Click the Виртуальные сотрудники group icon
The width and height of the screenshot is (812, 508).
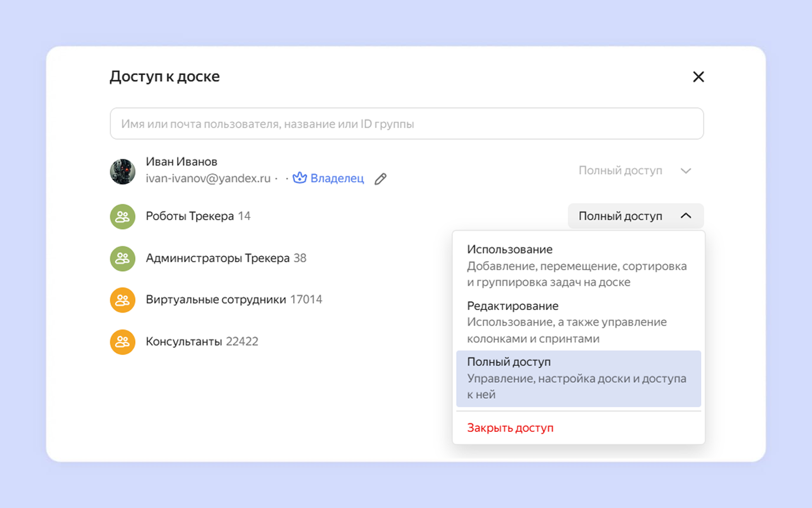122,300
